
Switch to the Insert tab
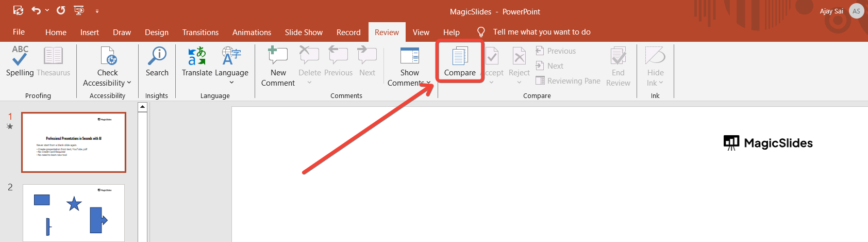coord(90,32)
